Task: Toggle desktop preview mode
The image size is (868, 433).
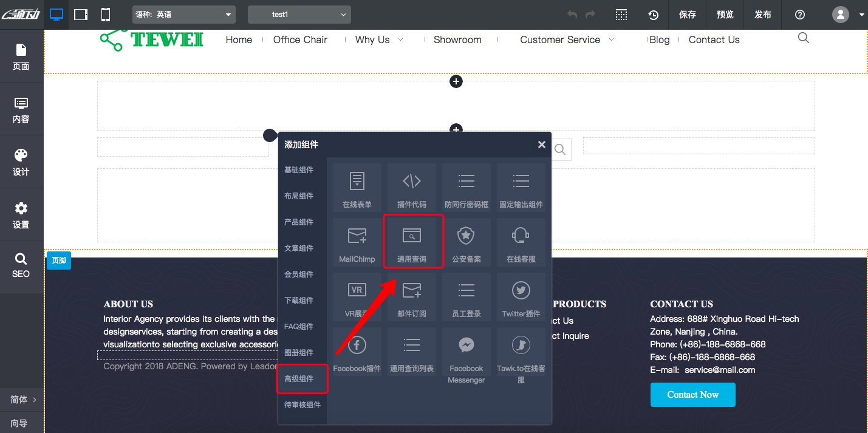Action: tap(56, 14)
